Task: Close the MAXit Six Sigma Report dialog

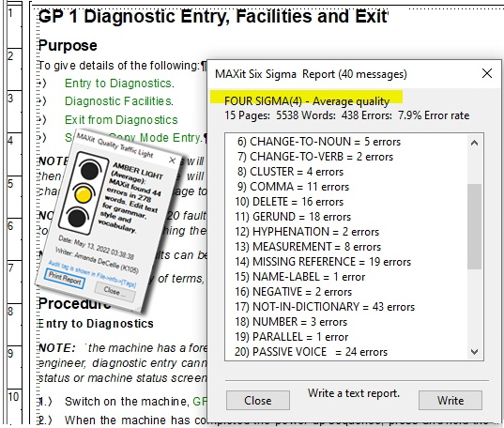Action: click(487, 73)
